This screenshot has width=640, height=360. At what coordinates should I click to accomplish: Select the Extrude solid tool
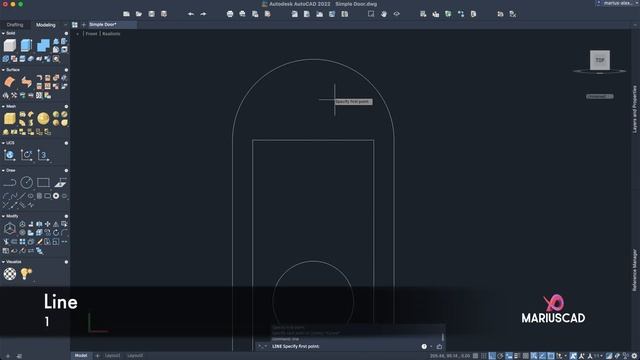coord(26,45)
